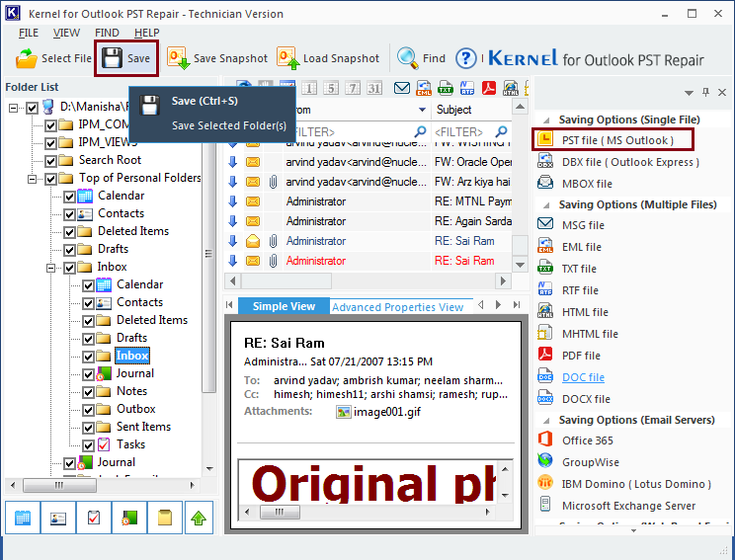
Task: Close the Saving Options pane with X
Action: click(722, 92)
